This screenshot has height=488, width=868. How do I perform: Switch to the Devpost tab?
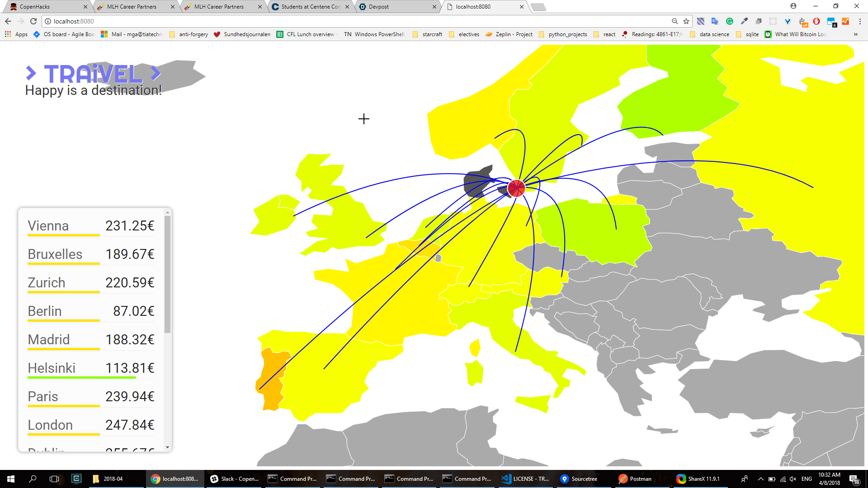(x=379, y=7)
